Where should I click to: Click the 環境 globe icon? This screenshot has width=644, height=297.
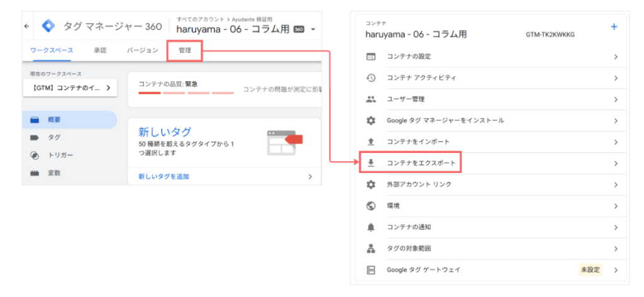pyautogui.click(x=370, y=206)
